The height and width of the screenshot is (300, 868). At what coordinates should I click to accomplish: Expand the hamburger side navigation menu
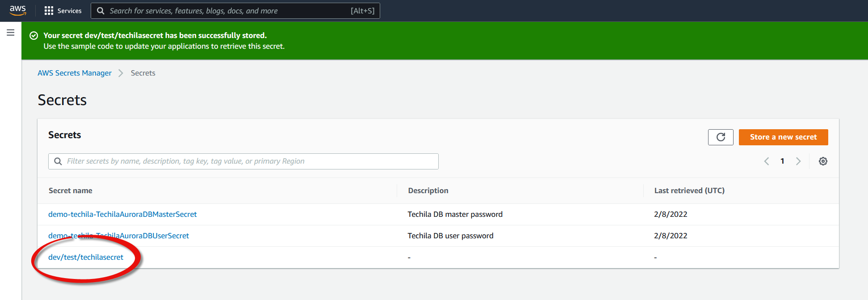11,33
